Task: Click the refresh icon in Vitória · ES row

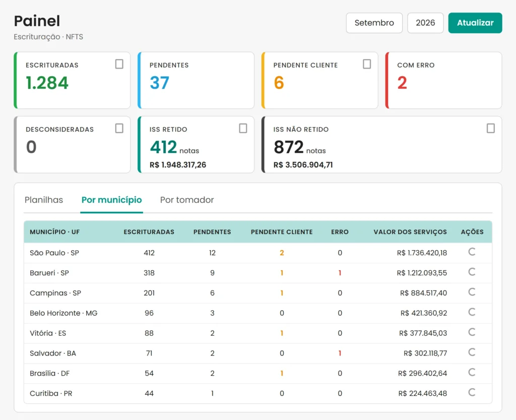Action: pyautogui.click(x=472, y=332)
